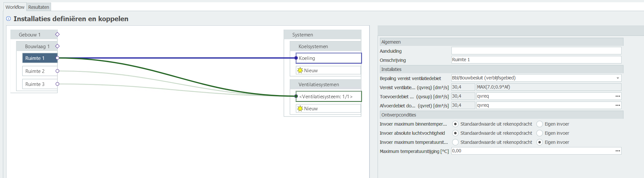Add Nieuw system under Ventilatiesystemen
The height and width of the screenshot is (178, 644).
(329, 108)
